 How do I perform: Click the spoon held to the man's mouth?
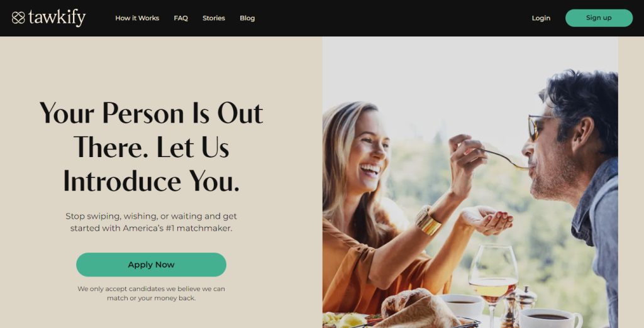504,159
